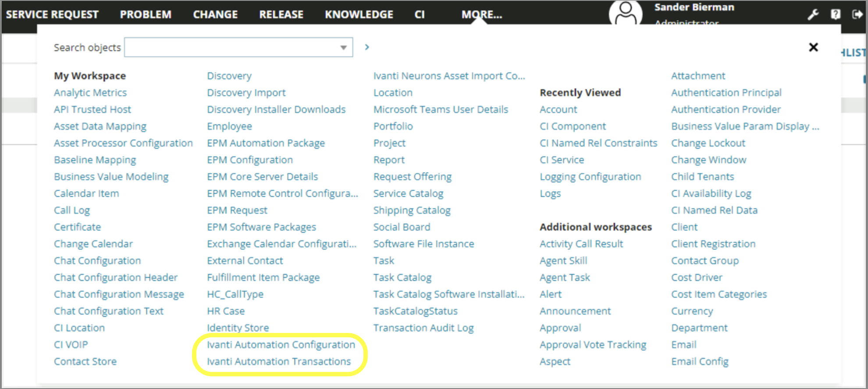Open the Identity Store link
This screenshot has height=389, width=868.
[238, 328]
